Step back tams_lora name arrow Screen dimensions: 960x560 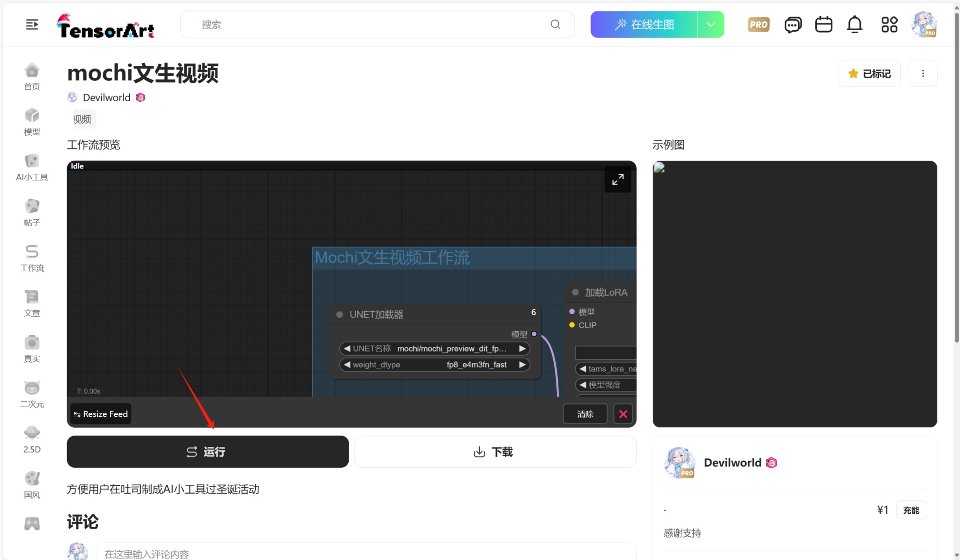coord(583,369)
